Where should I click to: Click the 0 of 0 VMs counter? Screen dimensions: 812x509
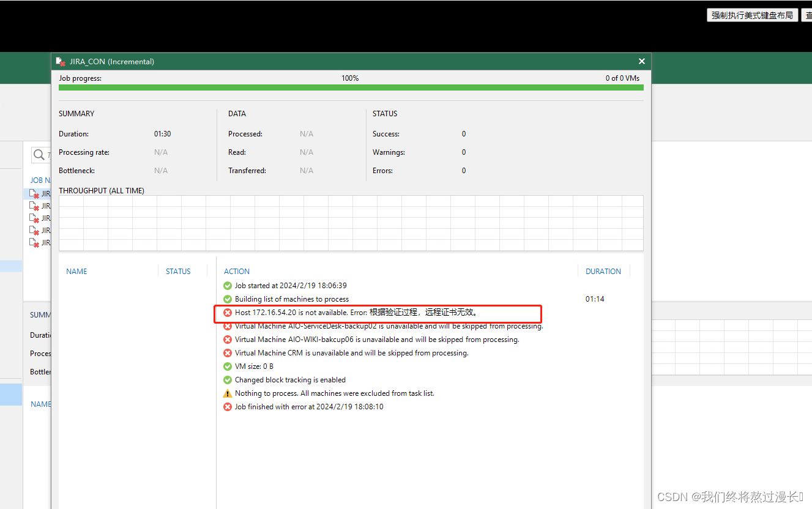pos(622,78)
